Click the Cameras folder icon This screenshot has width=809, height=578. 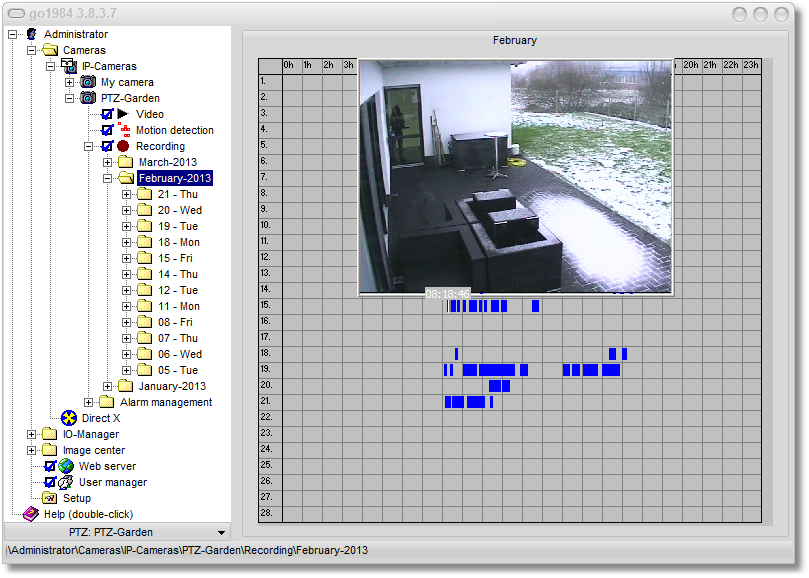[51, 50]
